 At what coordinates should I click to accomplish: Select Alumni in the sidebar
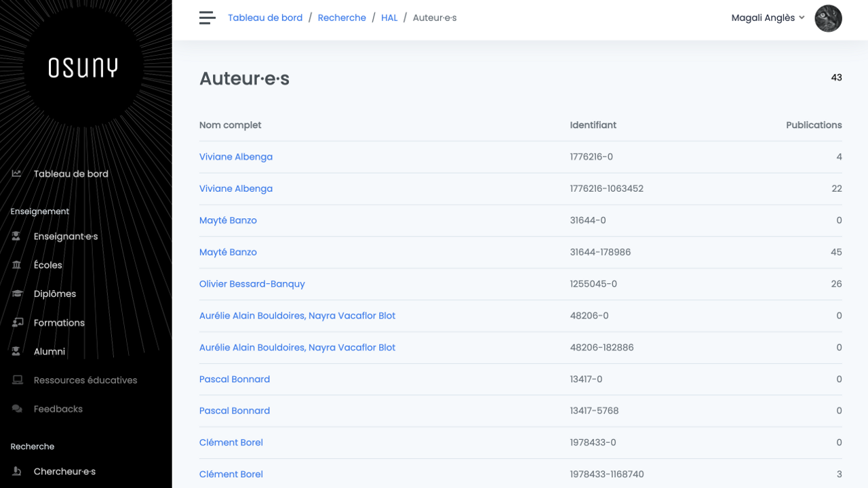tap(50, 352)
